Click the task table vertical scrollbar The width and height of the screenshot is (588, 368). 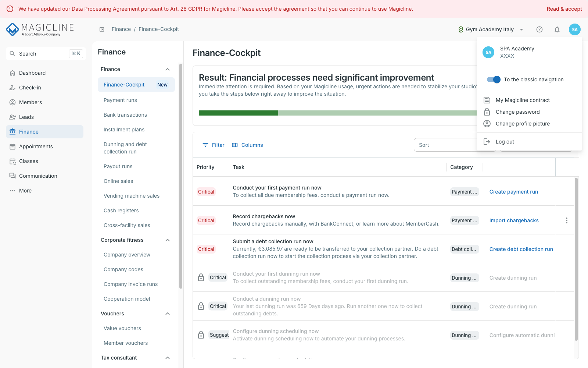click(x=576, y=259)
